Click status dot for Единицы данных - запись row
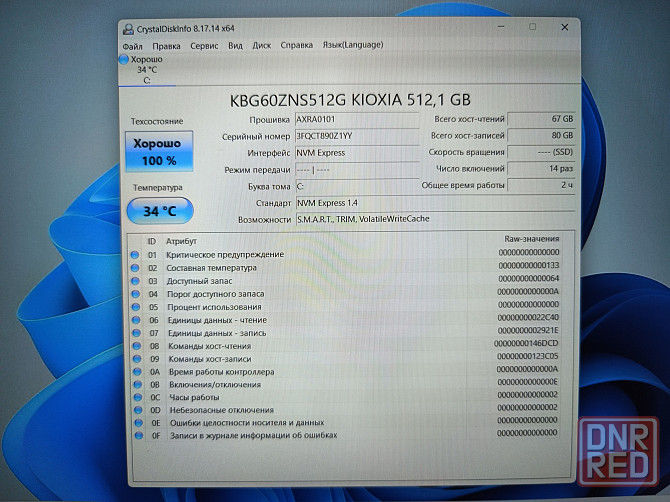670x502 pixels. point(136,333)
